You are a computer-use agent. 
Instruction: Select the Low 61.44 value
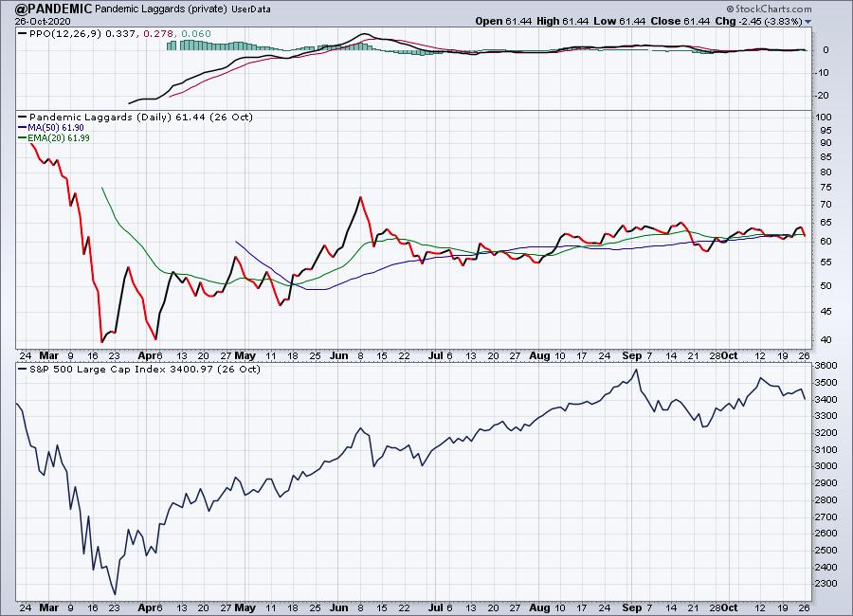pyautogui.click(x=620, y=21)
